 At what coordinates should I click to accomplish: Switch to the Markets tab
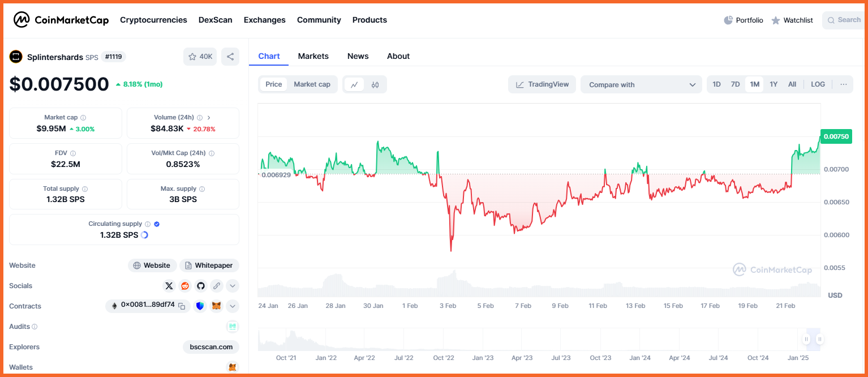[x=313, y=56]
